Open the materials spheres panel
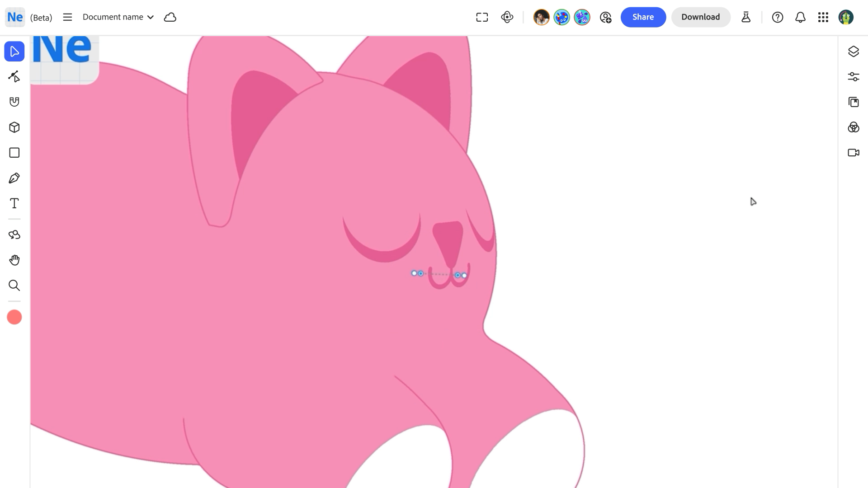The width and height of the screenshot is (868, 488). click(854, 127)
